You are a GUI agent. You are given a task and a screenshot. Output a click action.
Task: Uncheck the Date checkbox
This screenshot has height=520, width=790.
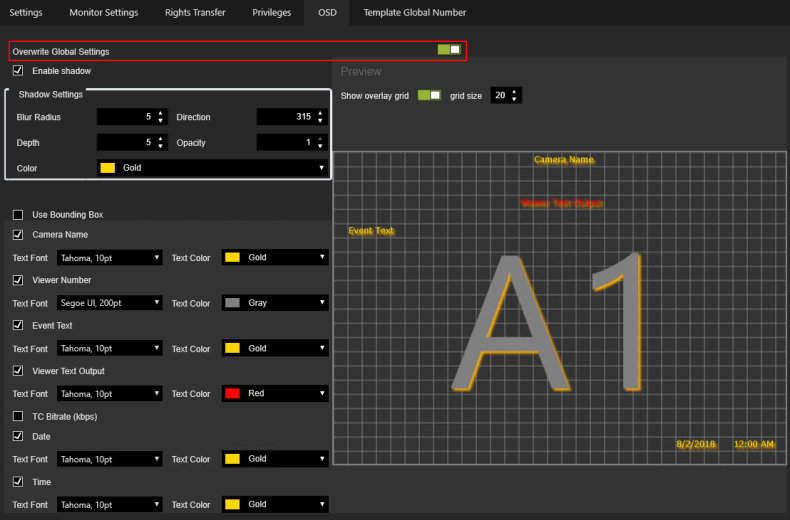pyautogui.click(x=18, y=436)
